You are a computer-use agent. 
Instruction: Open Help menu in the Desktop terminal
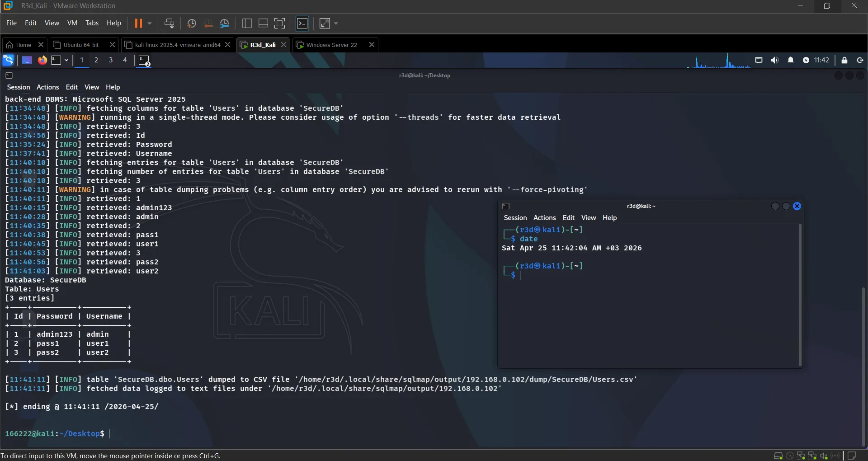point(113,87)
